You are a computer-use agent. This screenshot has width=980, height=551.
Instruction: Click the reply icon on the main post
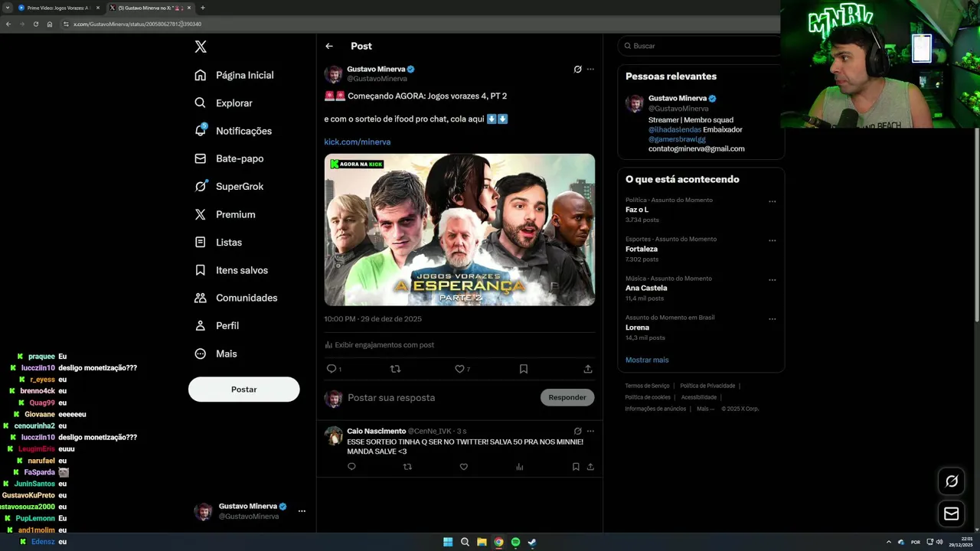coord(332,369)
